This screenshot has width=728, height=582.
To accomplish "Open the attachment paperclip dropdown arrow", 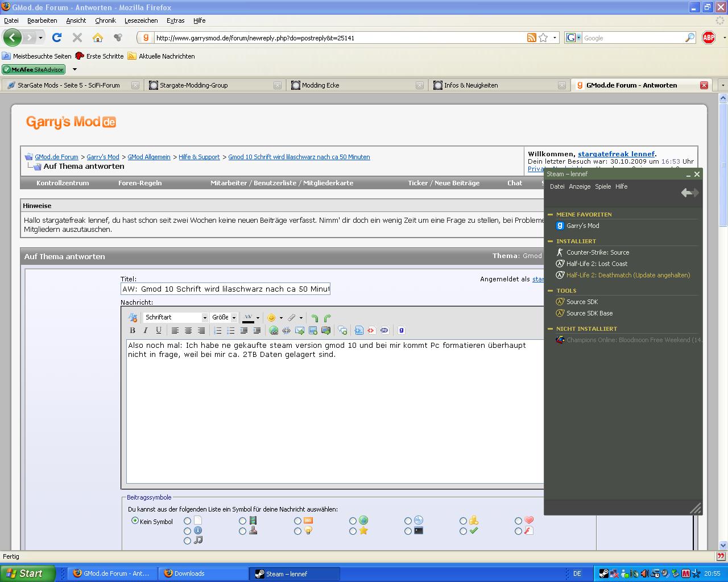I will 301,318.
